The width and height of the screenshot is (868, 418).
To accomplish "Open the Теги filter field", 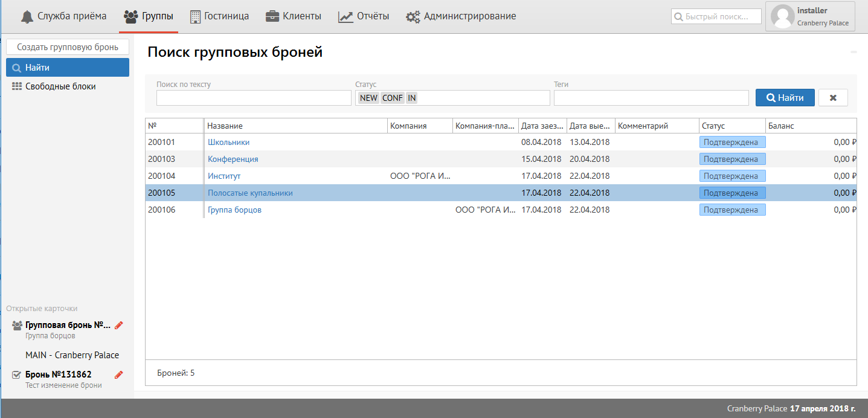I will [651, 98].
